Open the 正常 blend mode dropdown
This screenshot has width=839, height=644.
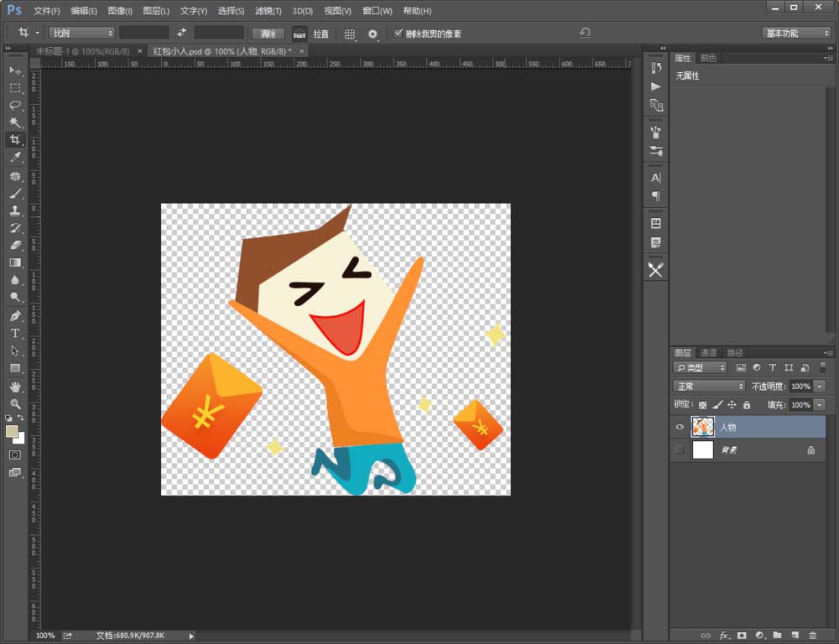[x=709, y=387]
